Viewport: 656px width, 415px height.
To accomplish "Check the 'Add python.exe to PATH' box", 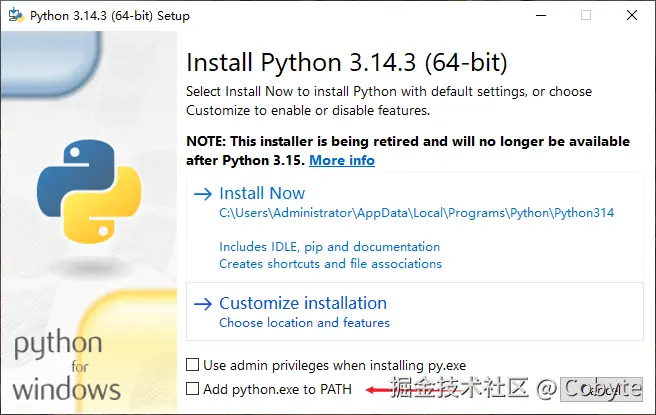I will click(x=192, y=389).
